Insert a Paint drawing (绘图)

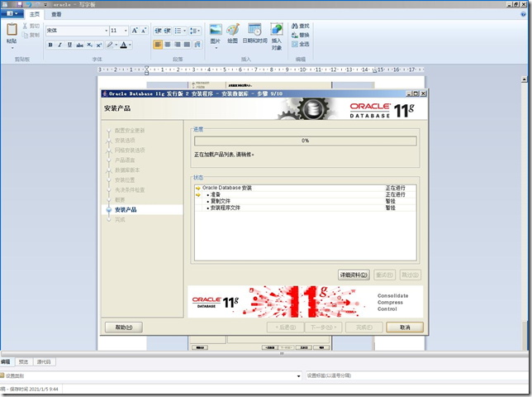tap(233, 30)
